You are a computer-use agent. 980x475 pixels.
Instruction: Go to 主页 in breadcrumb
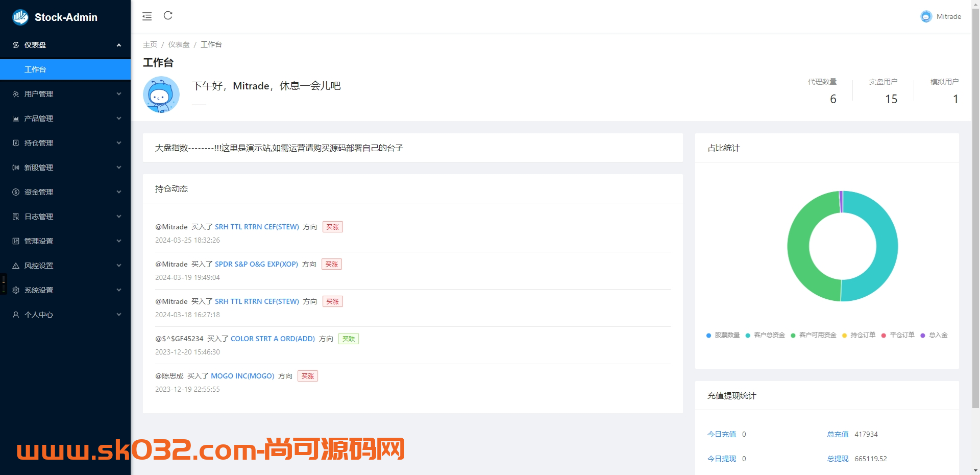point(150,44)
